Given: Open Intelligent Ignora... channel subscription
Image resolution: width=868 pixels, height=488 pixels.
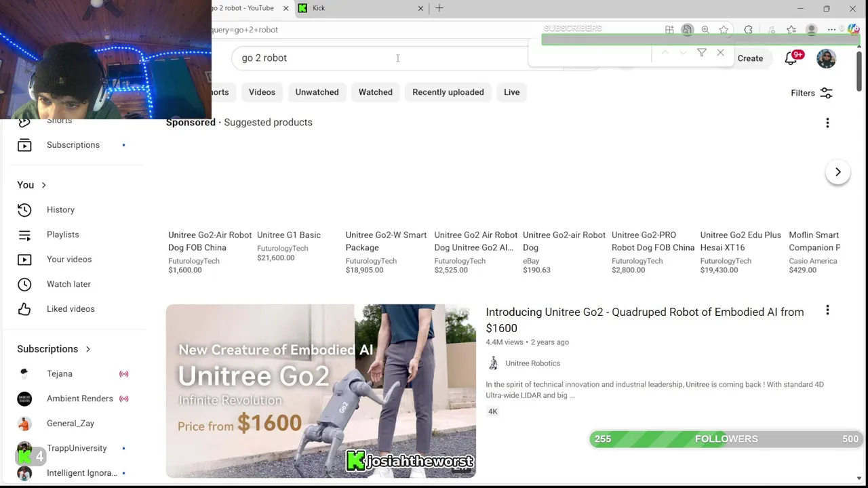Looking at the screenshot, I should pos(73,473).
